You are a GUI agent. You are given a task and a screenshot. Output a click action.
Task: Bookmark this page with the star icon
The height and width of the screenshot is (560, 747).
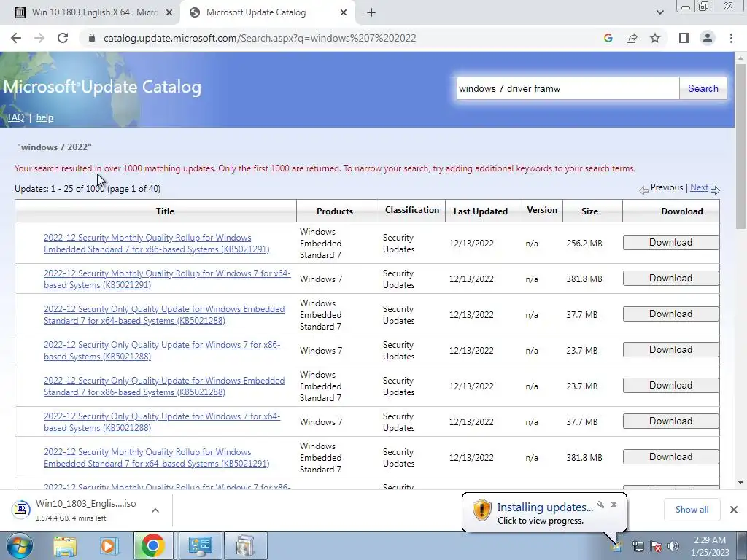tap(655, 38)
